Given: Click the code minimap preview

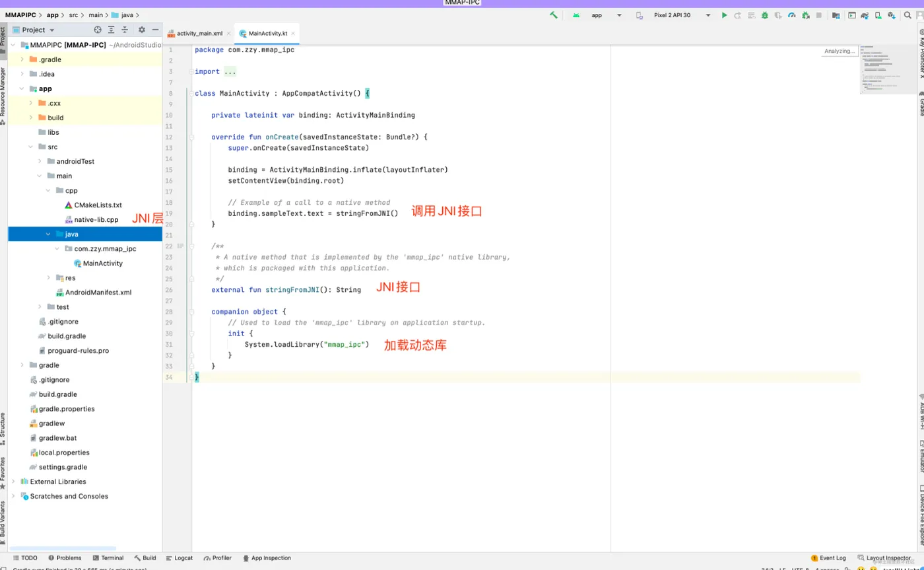Looking at the screenshot, I should [888, 69].
